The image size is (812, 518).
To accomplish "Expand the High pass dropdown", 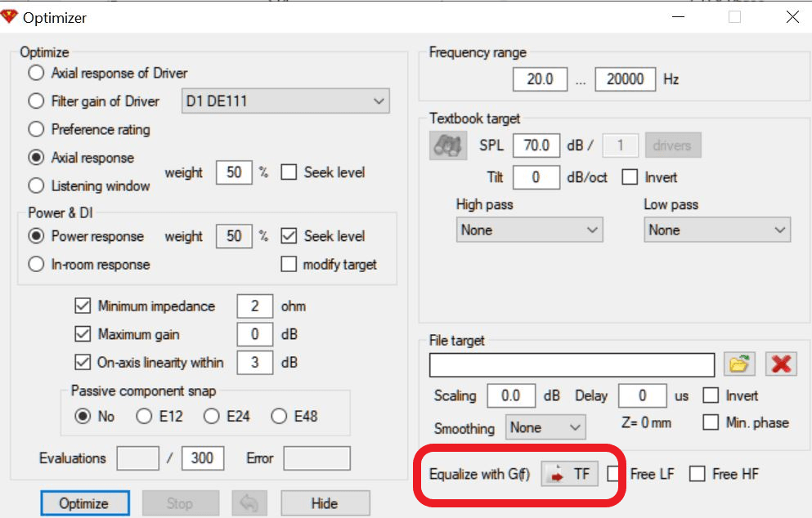I will 529,230.
